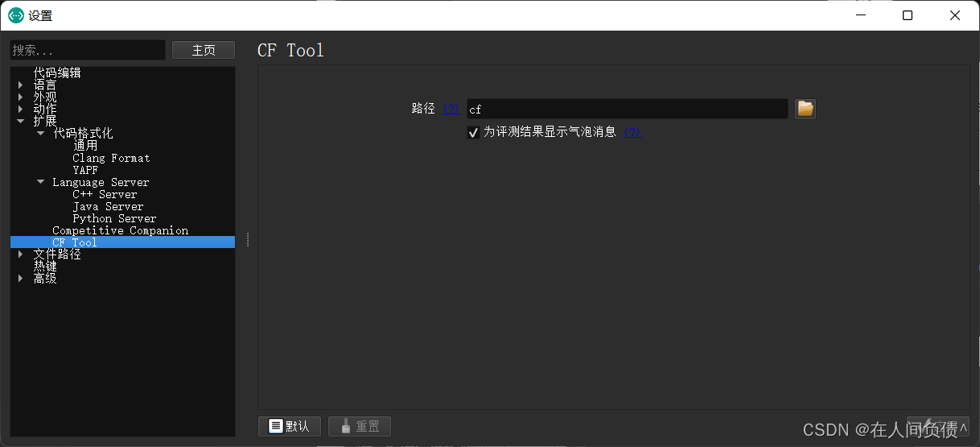Expand the 文件路径 tree node
The image size is (980, 447).
21,255
